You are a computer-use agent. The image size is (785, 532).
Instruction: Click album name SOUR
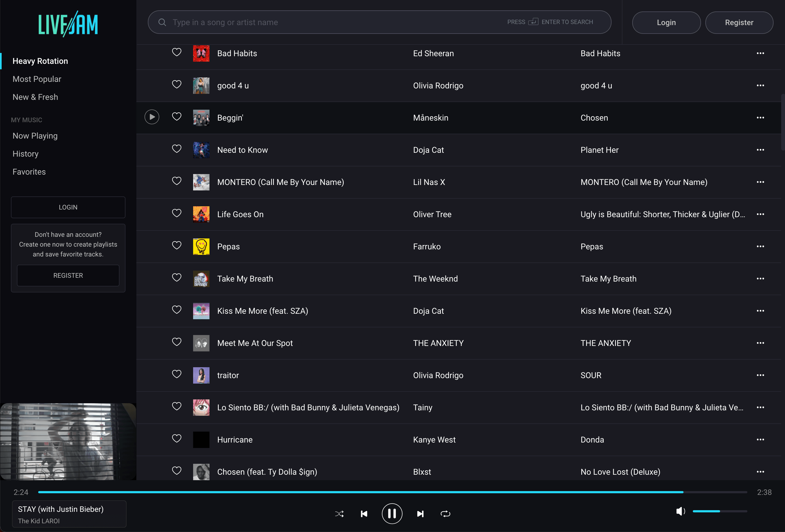click(x=591, y=375)
